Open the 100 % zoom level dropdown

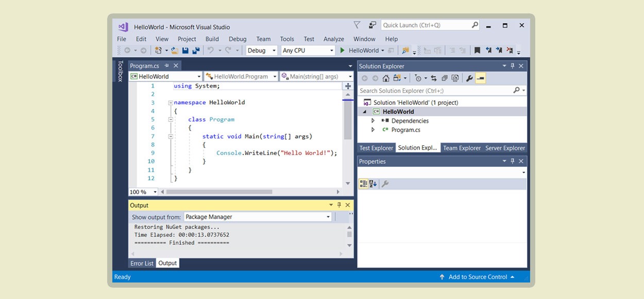[143, 192]
